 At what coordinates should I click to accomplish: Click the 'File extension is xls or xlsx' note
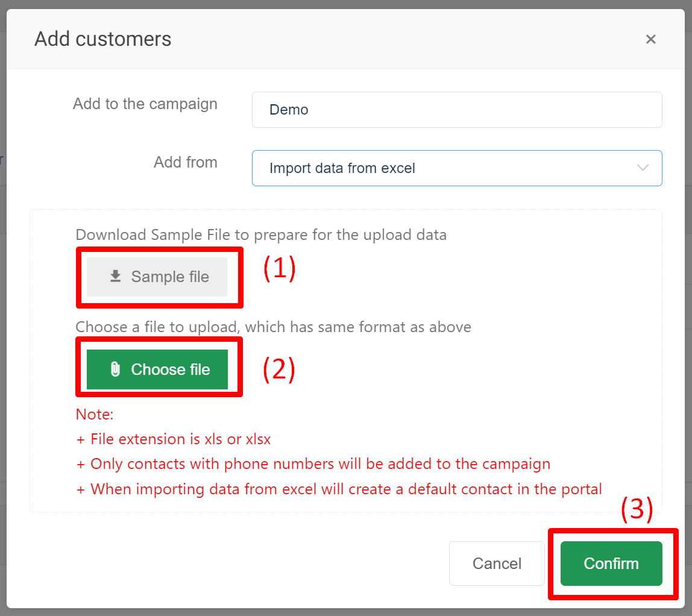pyautogui.click(x=174, y=439)
